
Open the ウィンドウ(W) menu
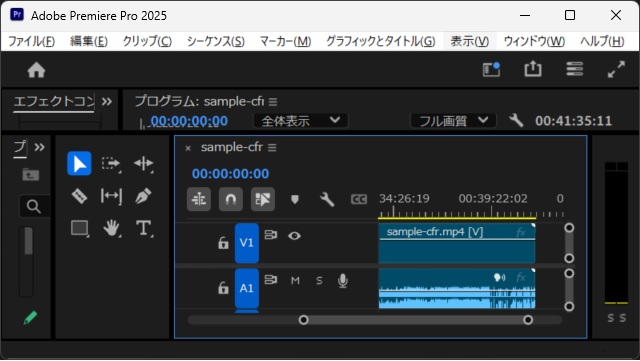534,41
